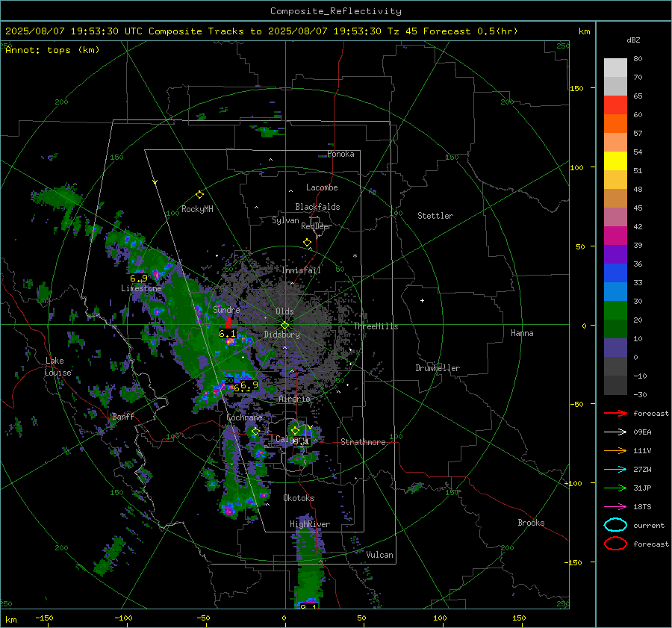The height and width of the screenshot is (628, 672).
Task: Click the Okotoks city label
Action: [299, 498]
